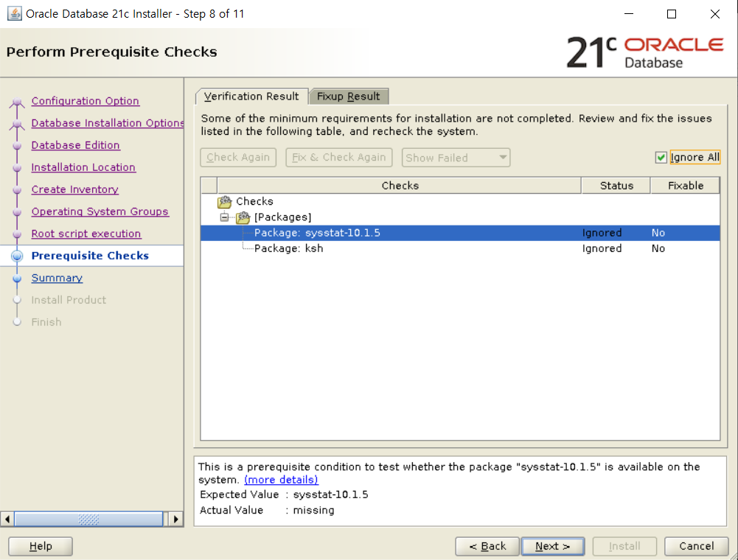Click Ignored status of sysstat package

point(602,233)
